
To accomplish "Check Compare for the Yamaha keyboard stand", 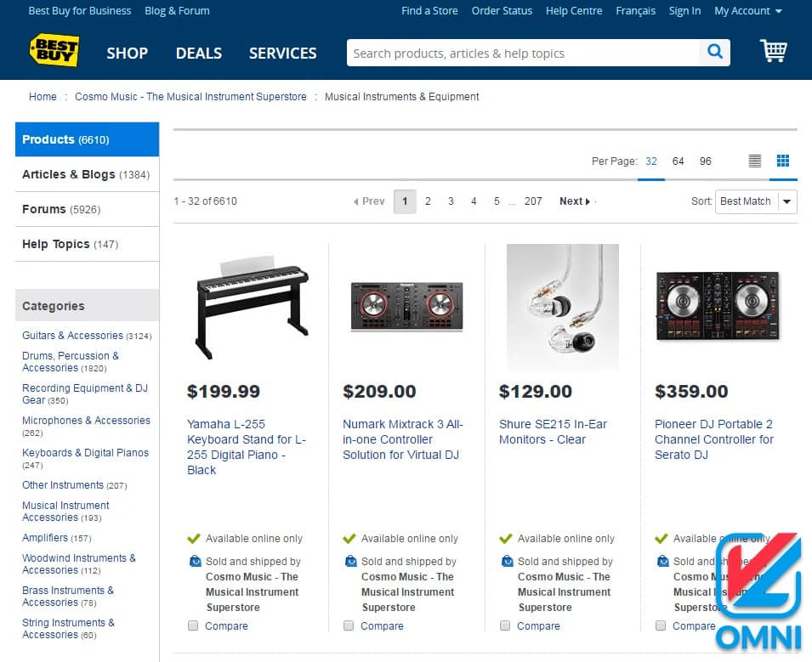I will 194,625.
